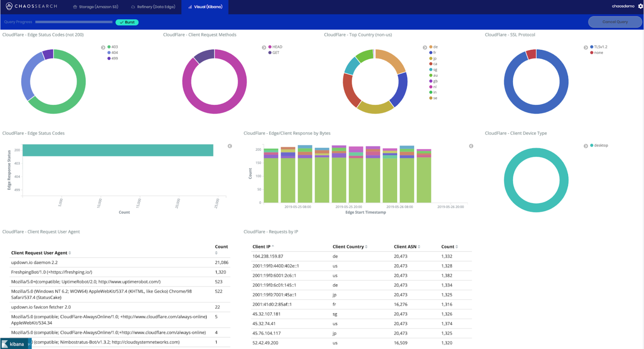Click the Kibana logo icon
The height and width of the screenshot is (349, 644).
5,344
